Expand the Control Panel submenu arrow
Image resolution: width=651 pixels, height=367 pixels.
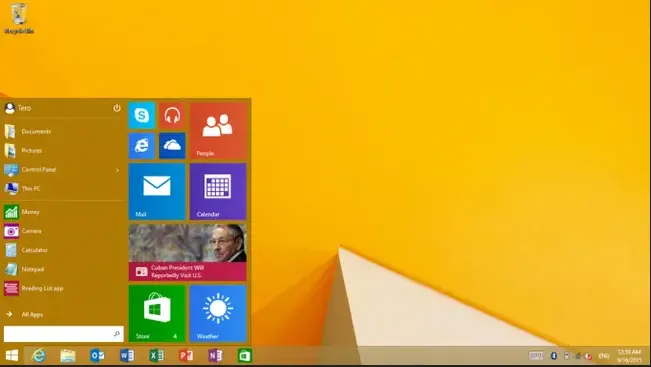117,170
